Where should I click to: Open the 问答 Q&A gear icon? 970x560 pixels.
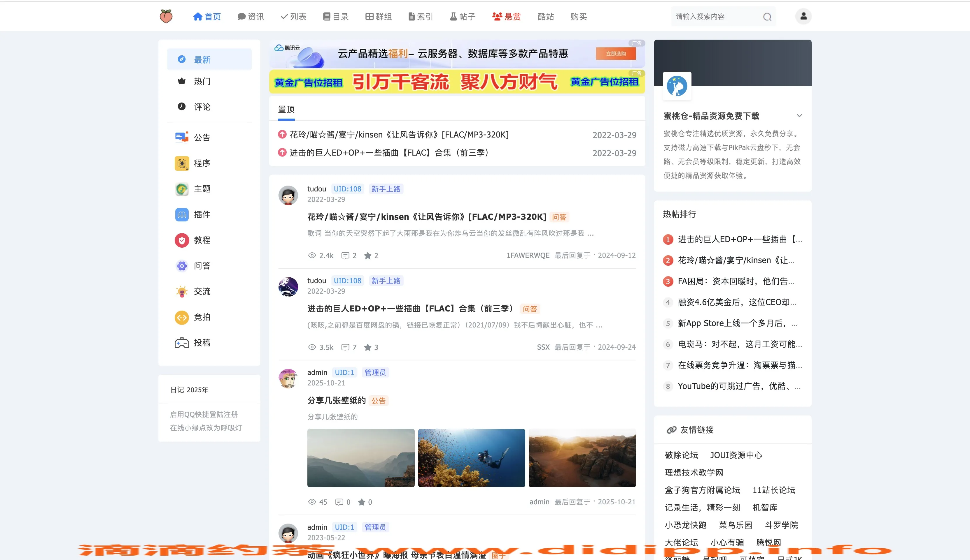181,266
